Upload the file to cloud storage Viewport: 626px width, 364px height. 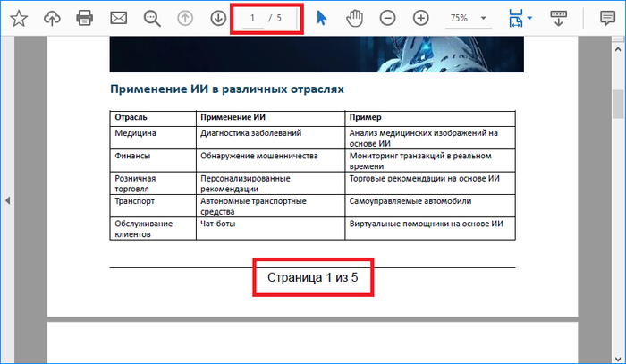[x=52, y=19]
